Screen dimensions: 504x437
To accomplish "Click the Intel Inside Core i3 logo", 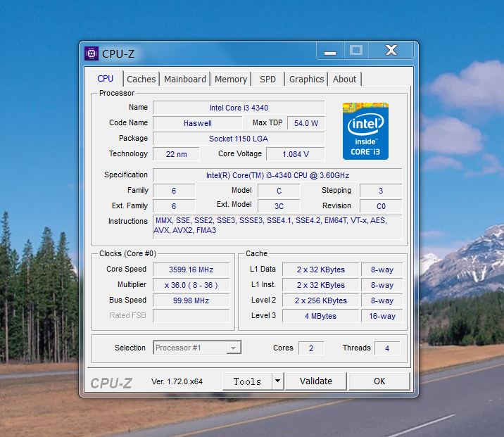I will pyautogui.click(x=365, y=130).
